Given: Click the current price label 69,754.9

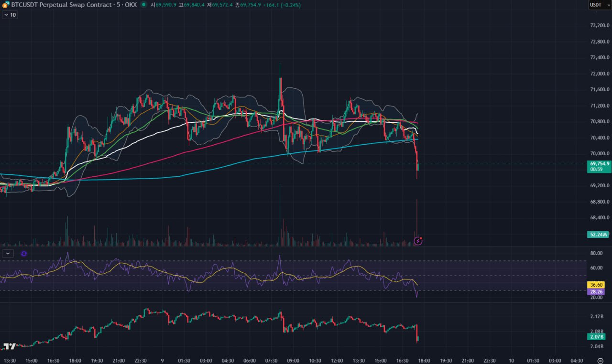Looking at the screenshot, I should (598, 164).
